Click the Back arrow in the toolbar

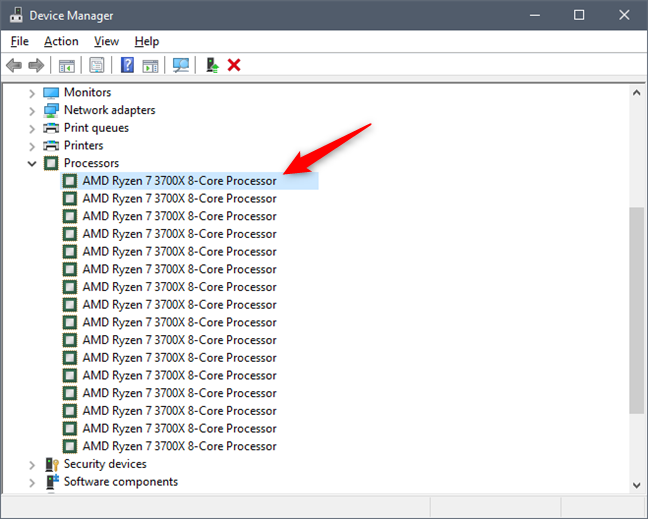[14, 65]
